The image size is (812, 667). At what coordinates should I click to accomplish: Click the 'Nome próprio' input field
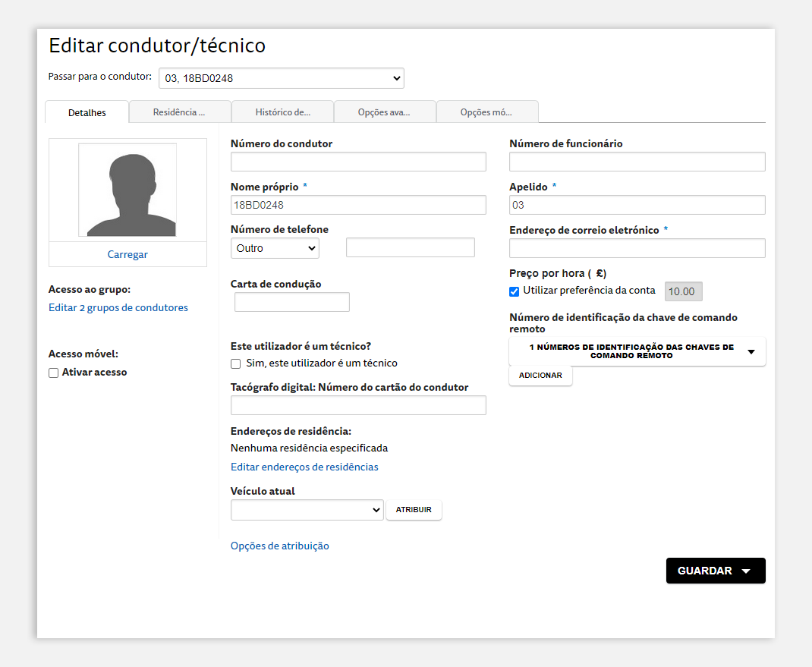coord(358,205)
